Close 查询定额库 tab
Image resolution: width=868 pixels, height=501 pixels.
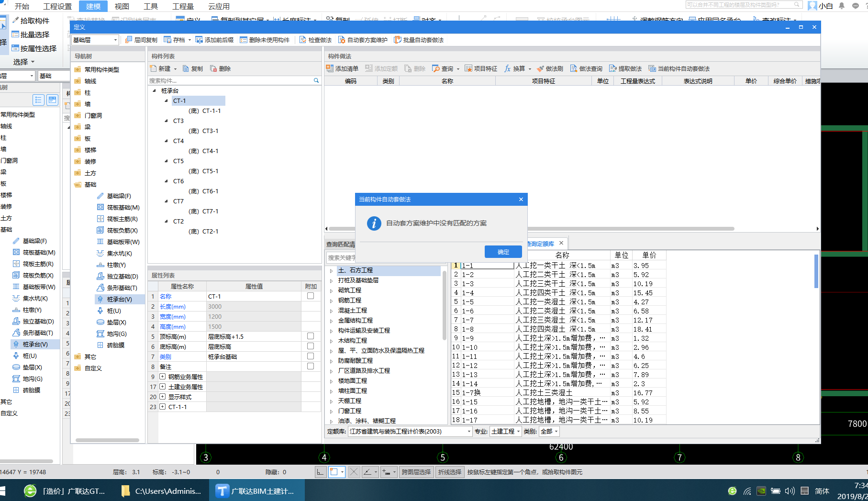561,243
